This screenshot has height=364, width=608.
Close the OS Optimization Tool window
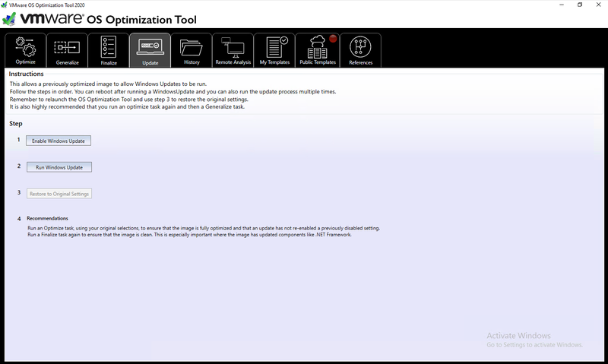(599, 5)
